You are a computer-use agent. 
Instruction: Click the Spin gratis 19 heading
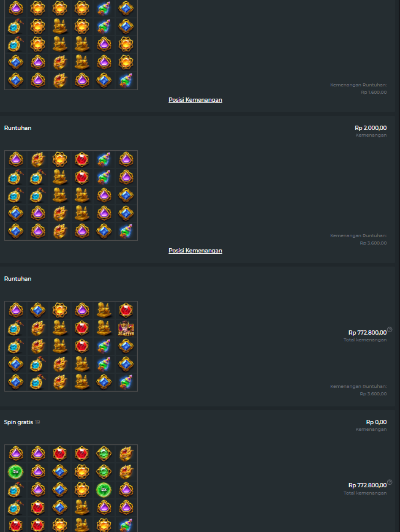22,422
